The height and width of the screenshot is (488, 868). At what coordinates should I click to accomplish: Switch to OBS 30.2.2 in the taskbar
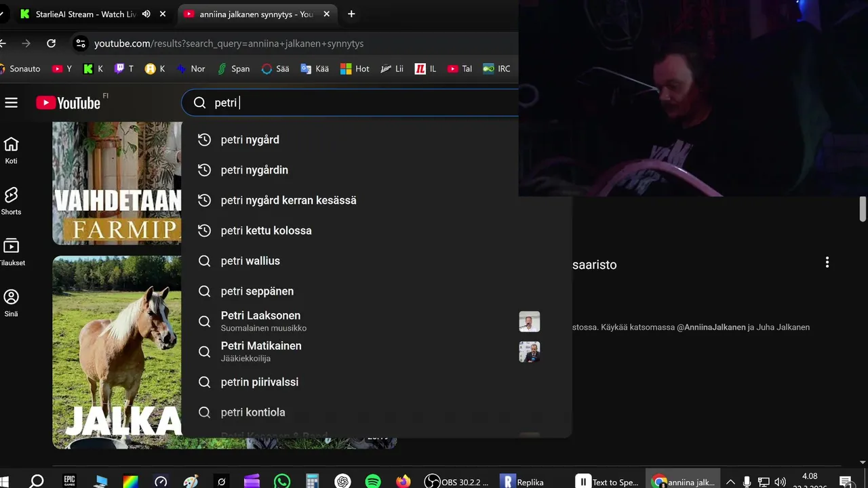point(457,481)
